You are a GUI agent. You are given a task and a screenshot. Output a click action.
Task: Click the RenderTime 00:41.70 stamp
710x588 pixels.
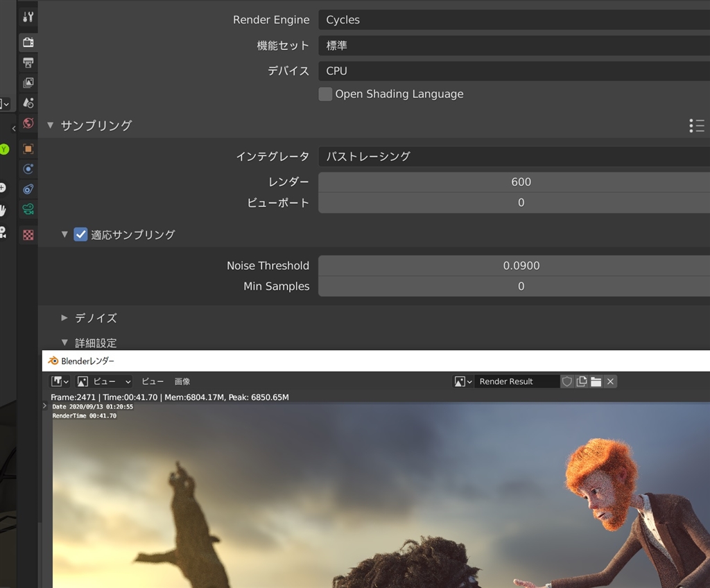click(x=84, y=416)
